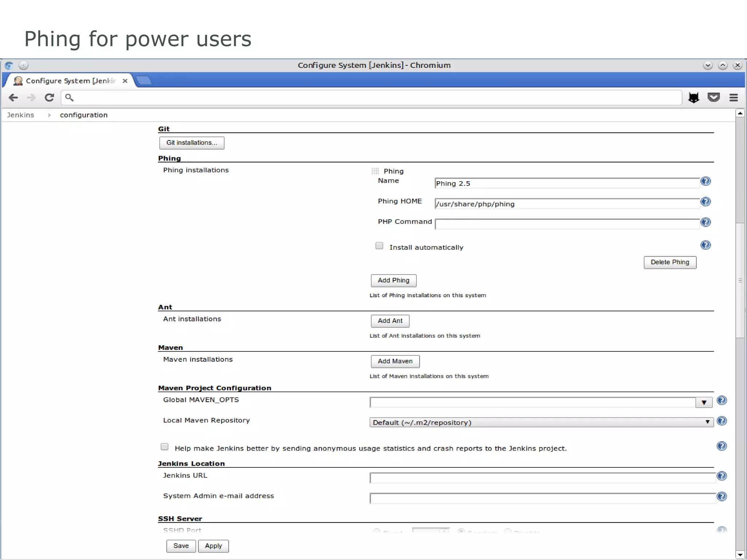Maximize the Chromium window
Viewport: 747px width, 560px height.
click(723, 65)
